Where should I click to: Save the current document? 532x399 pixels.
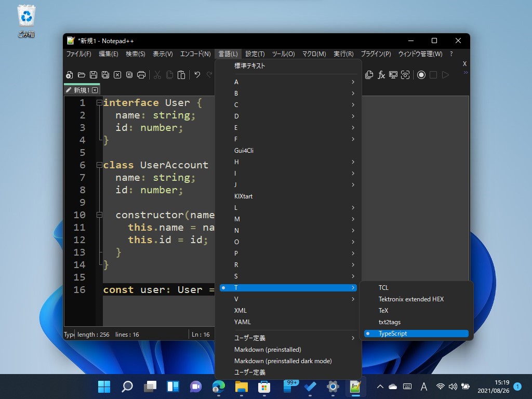pos(93,75)
